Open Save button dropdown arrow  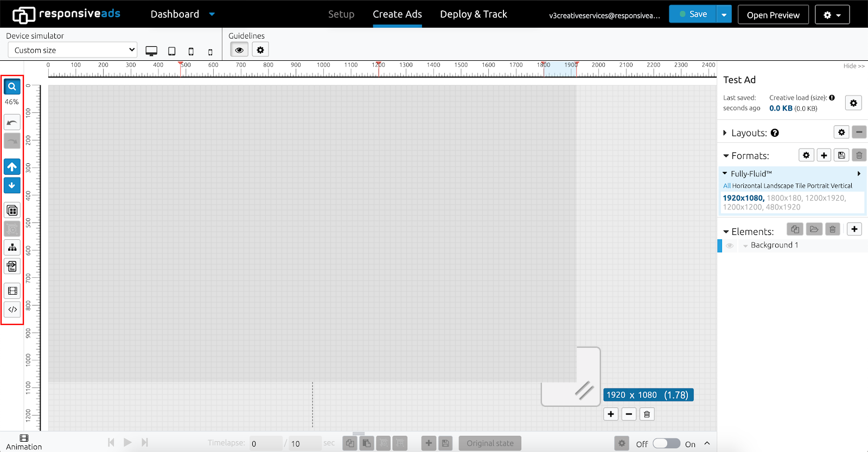coord(724,15)
